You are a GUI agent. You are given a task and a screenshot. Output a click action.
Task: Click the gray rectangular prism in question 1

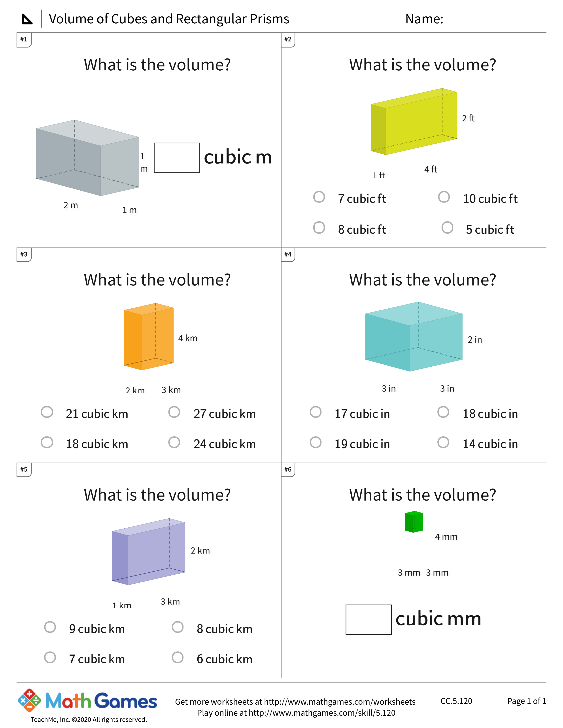[87, 158]
